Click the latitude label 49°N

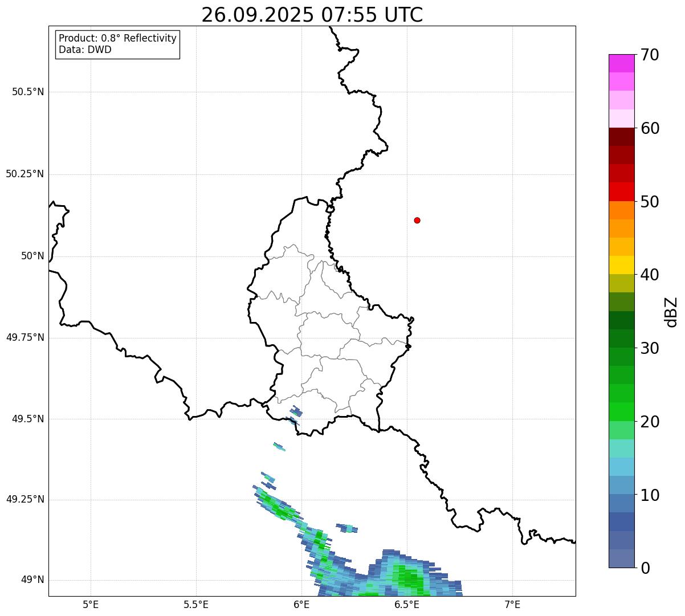(x=32, y=580)
